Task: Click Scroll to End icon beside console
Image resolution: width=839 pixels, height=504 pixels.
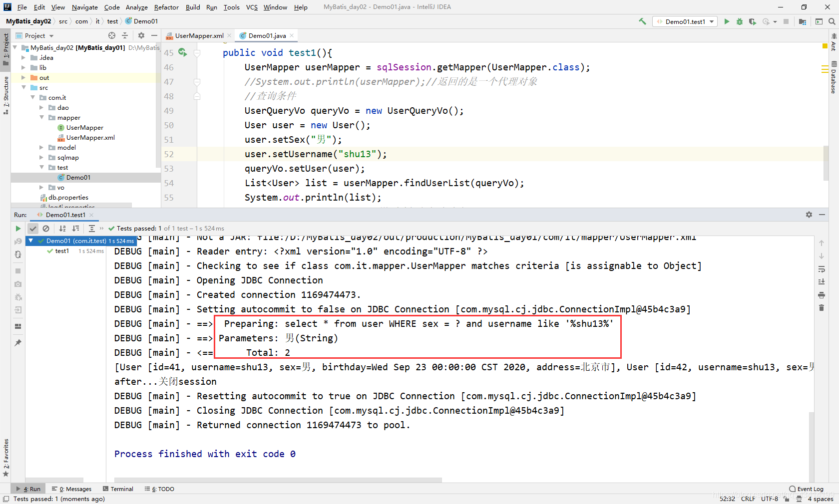Action: (x=822, y=281)
